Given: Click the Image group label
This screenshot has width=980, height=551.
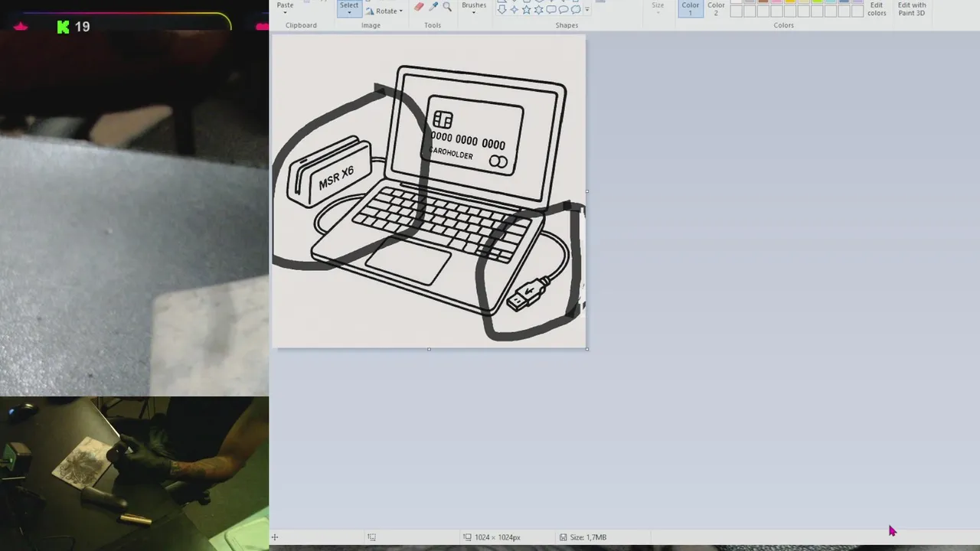Looking at the screenshot, I should point(371,25).
